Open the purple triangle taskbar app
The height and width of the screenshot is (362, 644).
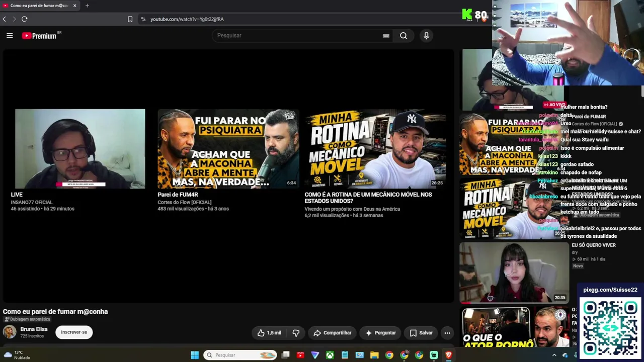pos(315,355)
